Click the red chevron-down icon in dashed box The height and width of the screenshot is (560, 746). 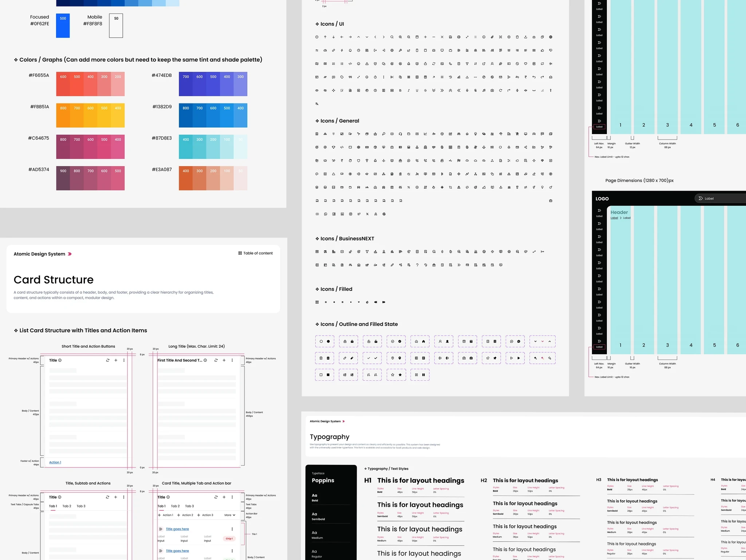(x=542, y=341)
